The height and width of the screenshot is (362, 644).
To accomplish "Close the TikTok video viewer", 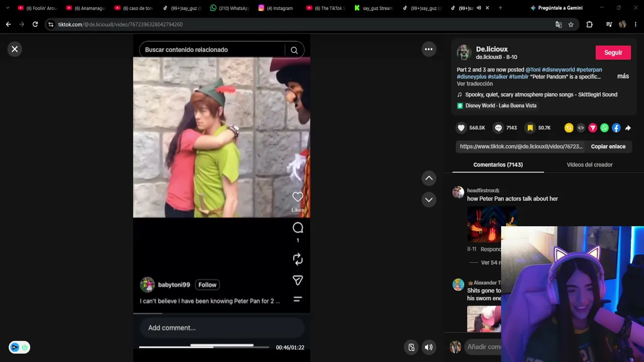I will (x=15, y=49).
